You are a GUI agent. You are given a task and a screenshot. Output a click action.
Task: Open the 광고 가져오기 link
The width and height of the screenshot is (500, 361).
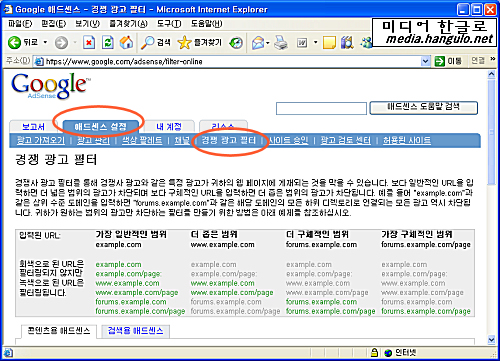coord(41,140)
